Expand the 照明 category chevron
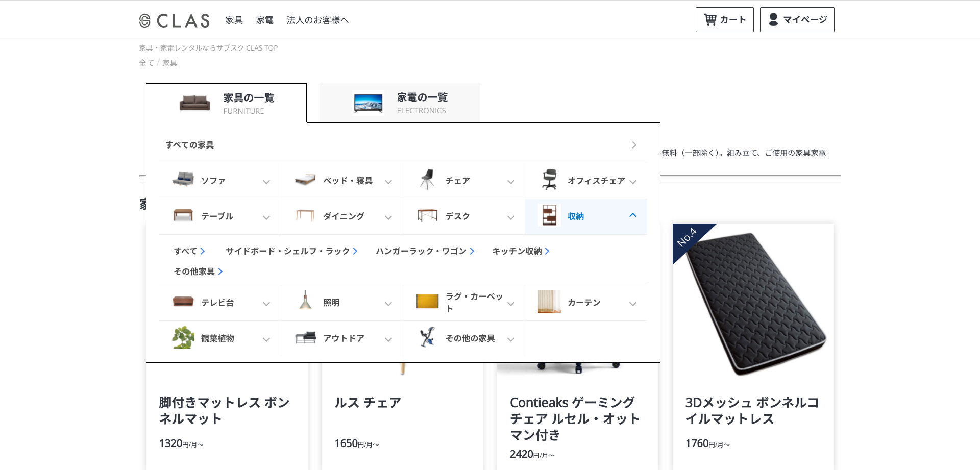Image resolution: width=980 pixels, height=470 pixels. [x=388, y=304]
